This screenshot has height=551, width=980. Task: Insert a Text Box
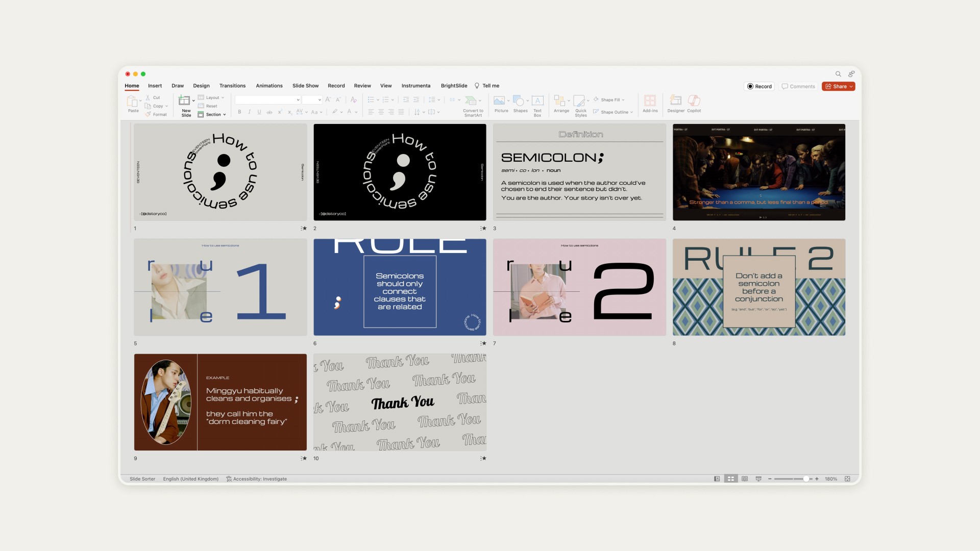[x=537, y=101]
